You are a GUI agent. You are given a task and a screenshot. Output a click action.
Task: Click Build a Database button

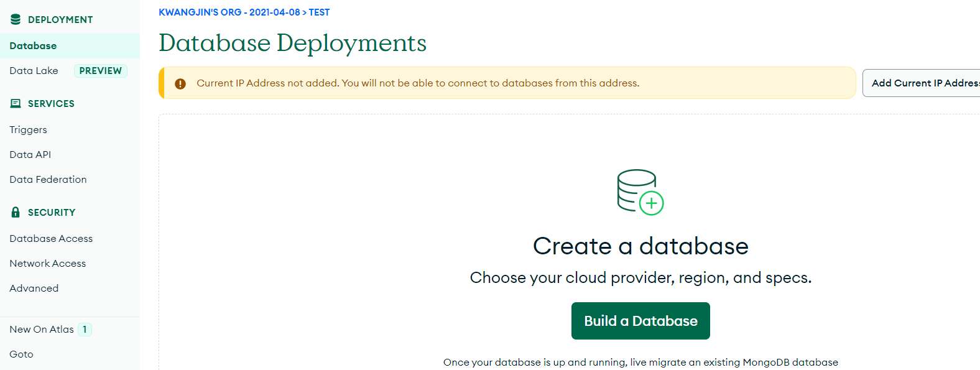[640, 321]
